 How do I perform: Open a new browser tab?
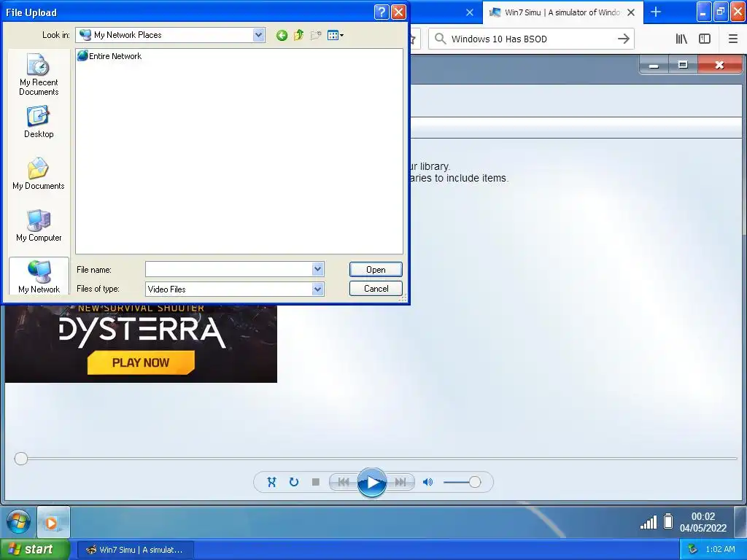(x=656, y=12)
